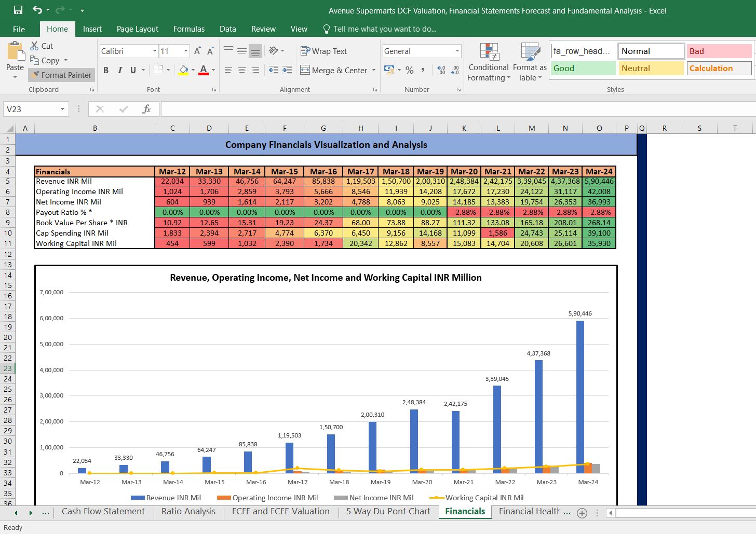
Task: Align text right icon
Action: [x=255, y=70]
